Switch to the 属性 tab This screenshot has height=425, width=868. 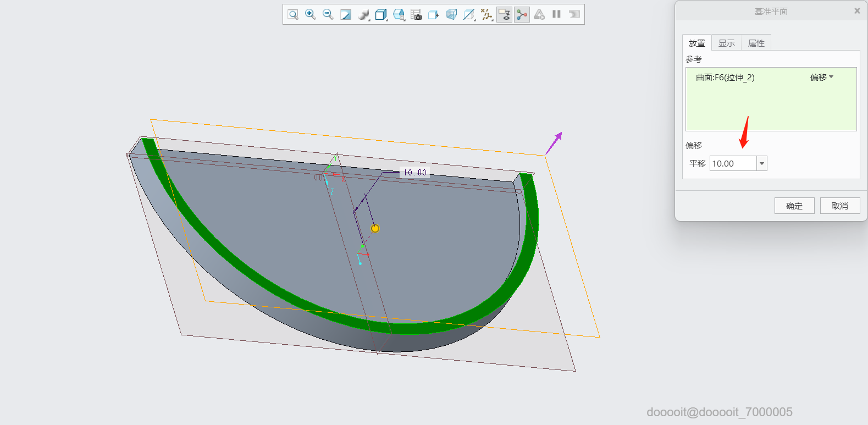click(756, 43)
